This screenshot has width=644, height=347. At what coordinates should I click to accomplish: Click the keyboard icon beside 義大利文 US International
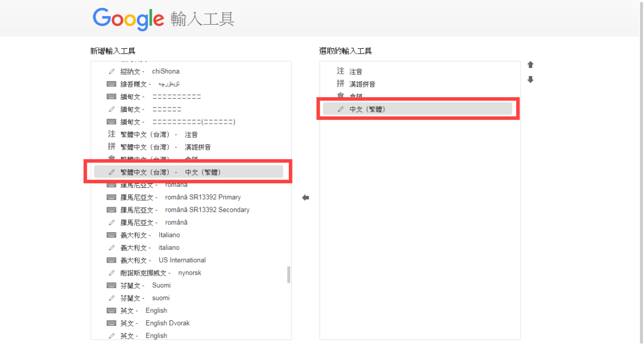pyautogui.click(x=112, y=260)
